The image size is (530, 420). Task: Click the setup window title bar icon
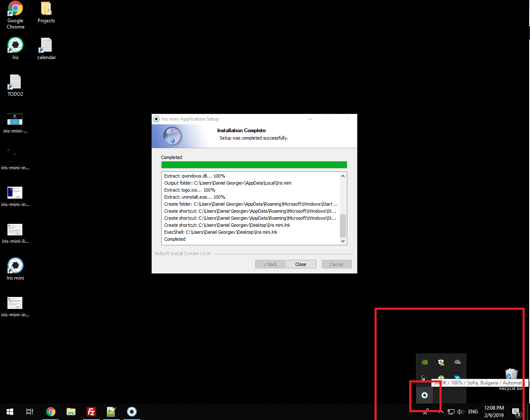pos(156,119)
